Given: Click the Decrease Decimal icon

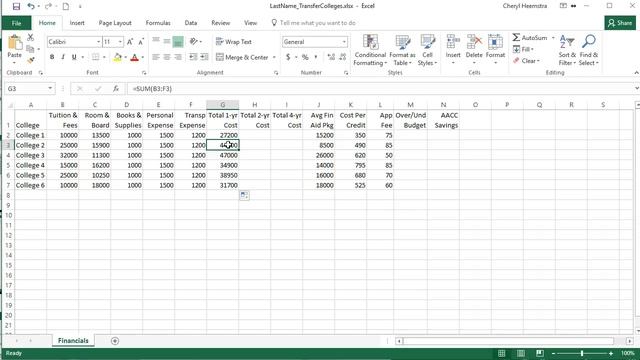Looking at the screenshot, I should click(343, 57).
